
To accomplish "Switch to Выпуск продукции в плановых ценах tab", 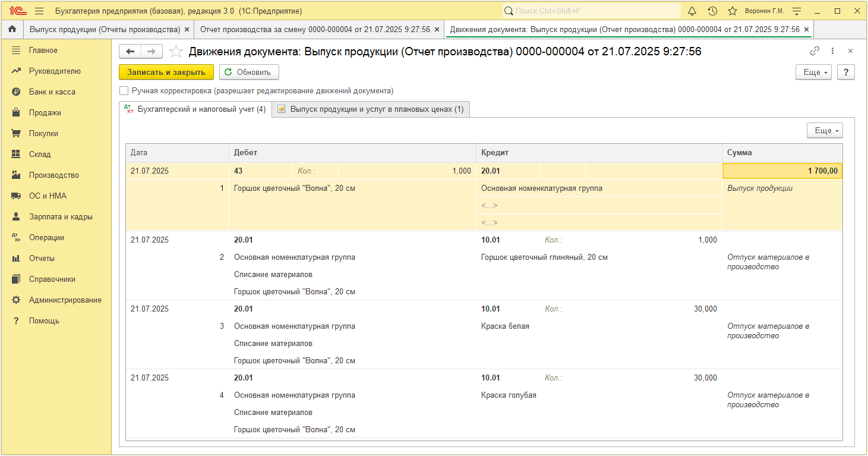I will (371, 109).
